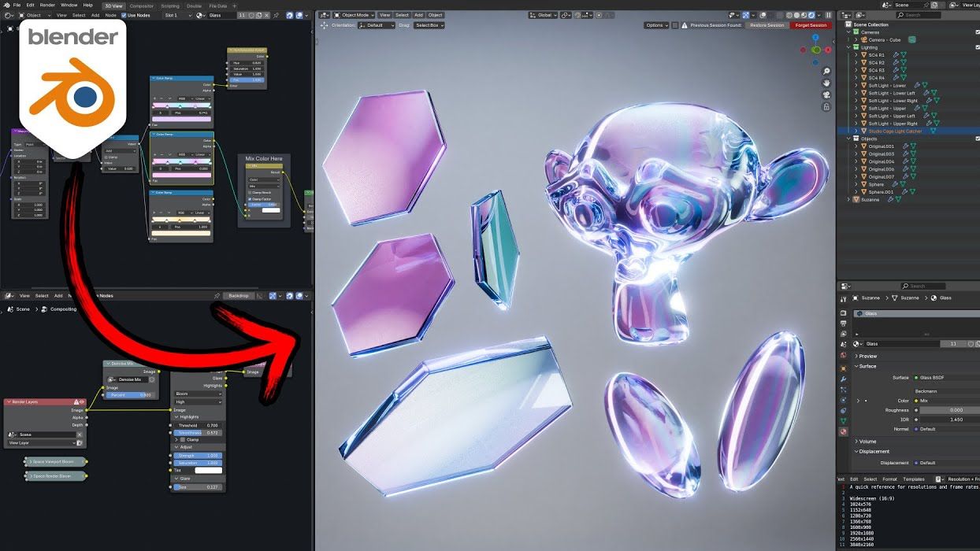Click the pause render preview icon
This screenshot has width=980, height=551.
[828, 15]
